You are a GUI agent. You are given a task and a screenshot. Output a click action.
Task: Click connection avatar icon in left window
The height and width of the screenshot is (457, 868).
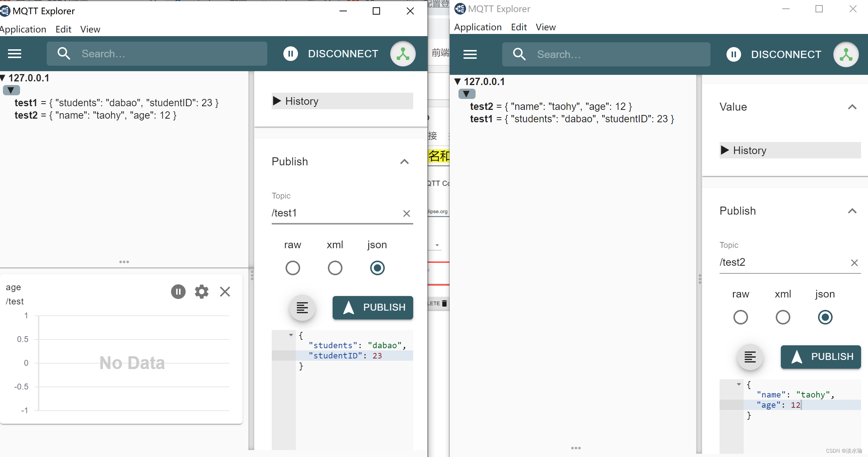click(x=403, y=54)
